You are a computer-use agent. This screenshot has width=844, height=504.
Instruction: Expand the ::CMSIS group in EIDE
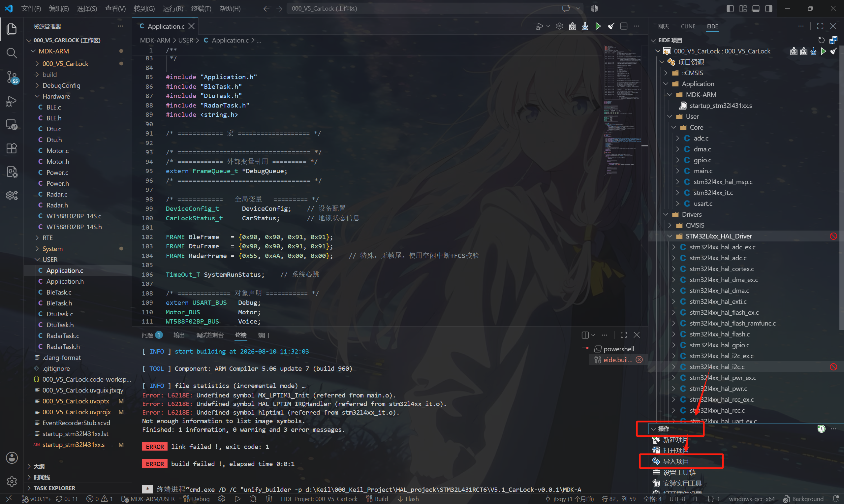click(666, 73)
